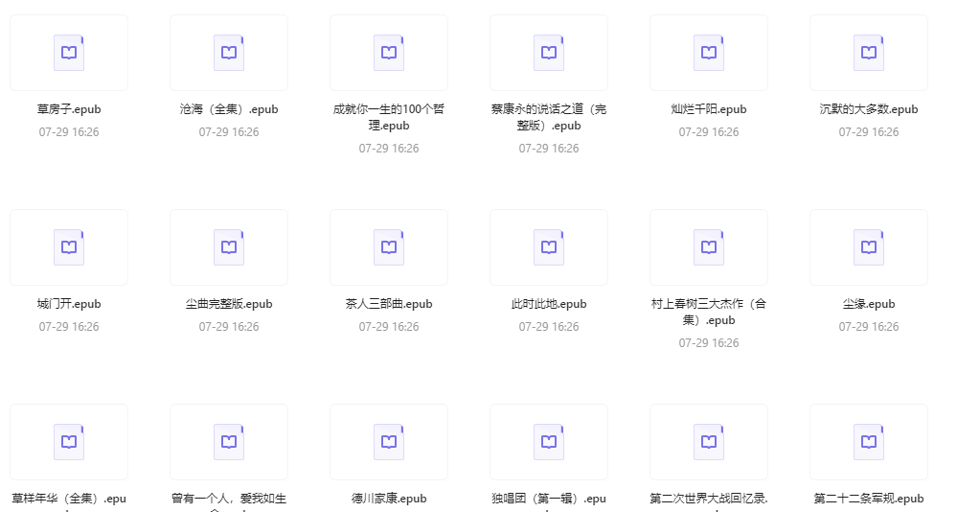Open the 尘曲完整版.epub book icon

coord(229,247)
